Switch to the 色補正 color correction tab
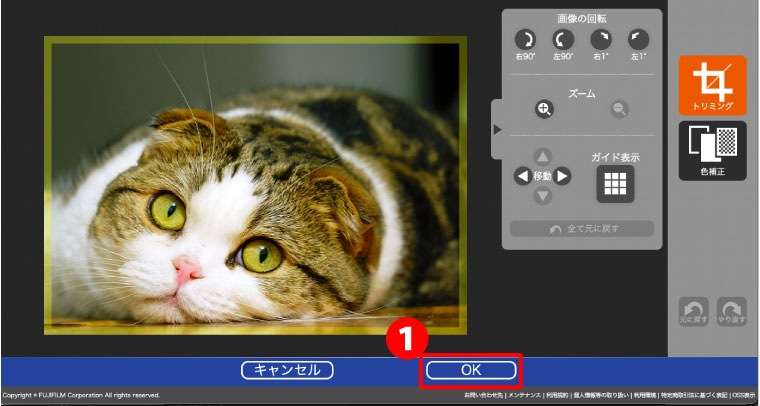 point(712,150)
